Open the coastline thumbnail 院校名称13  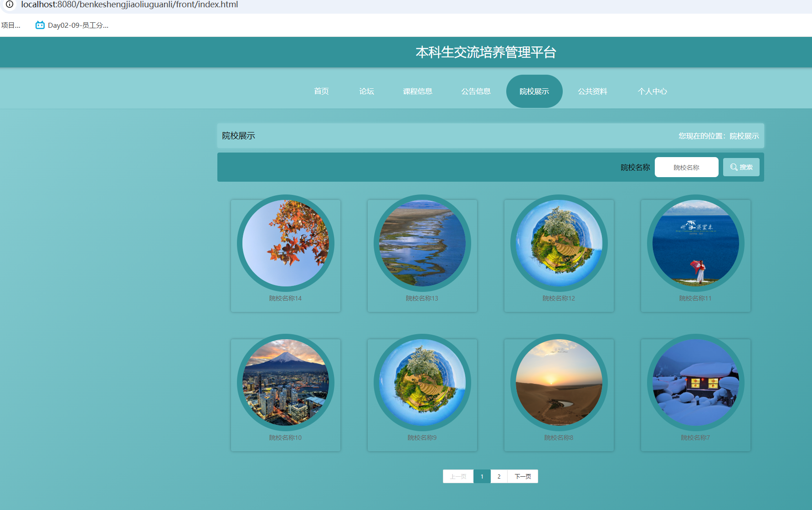pyautogui.click(x=422, y=243)
